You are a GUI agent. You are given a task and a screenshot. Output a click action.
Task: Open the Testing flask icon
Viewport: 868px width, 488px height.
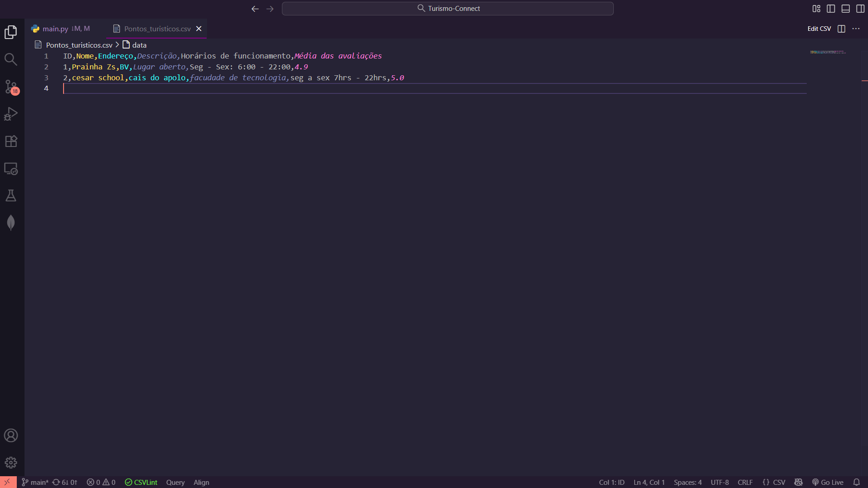tap(11, 195)
